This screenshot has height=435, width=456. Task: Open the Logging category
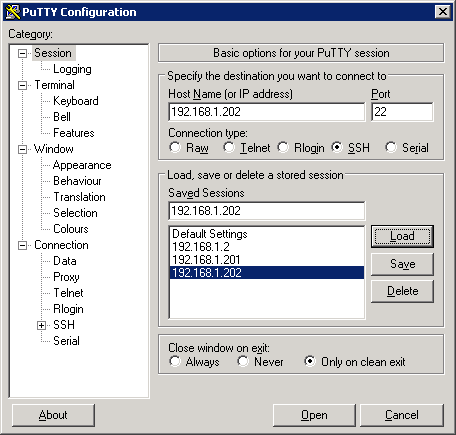[x=72, y=69]
